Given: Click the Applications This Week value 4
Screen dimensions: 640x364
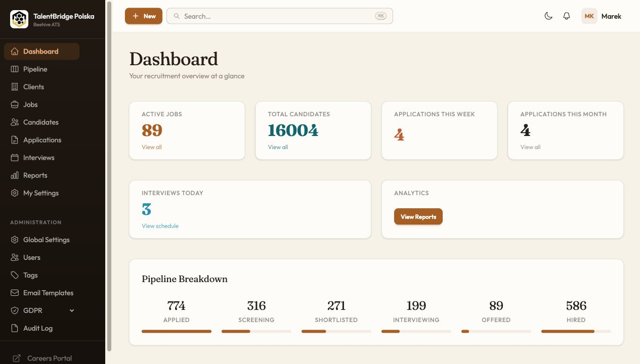Looking at the screenshot, I should click(x=399, y=134).
